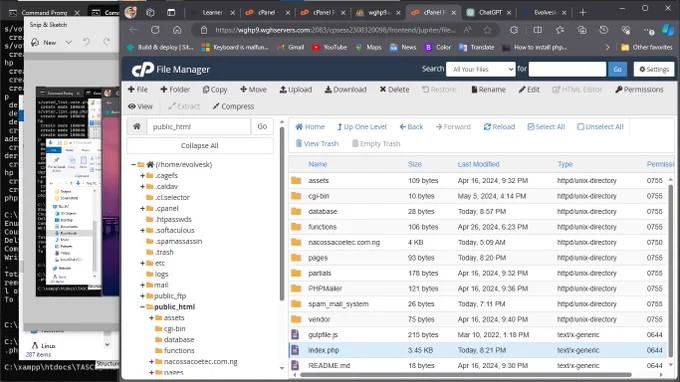The image size is (680, 382).
Task: Expand the .softaculous folder node
Action: pyautogui.click(x=142, y=230)
